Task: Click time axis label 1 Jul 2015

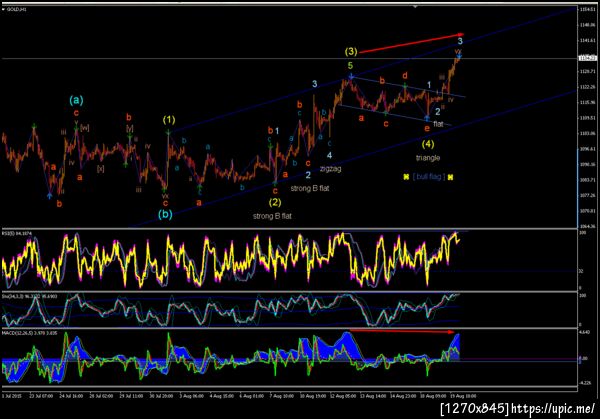Action: 13,396
